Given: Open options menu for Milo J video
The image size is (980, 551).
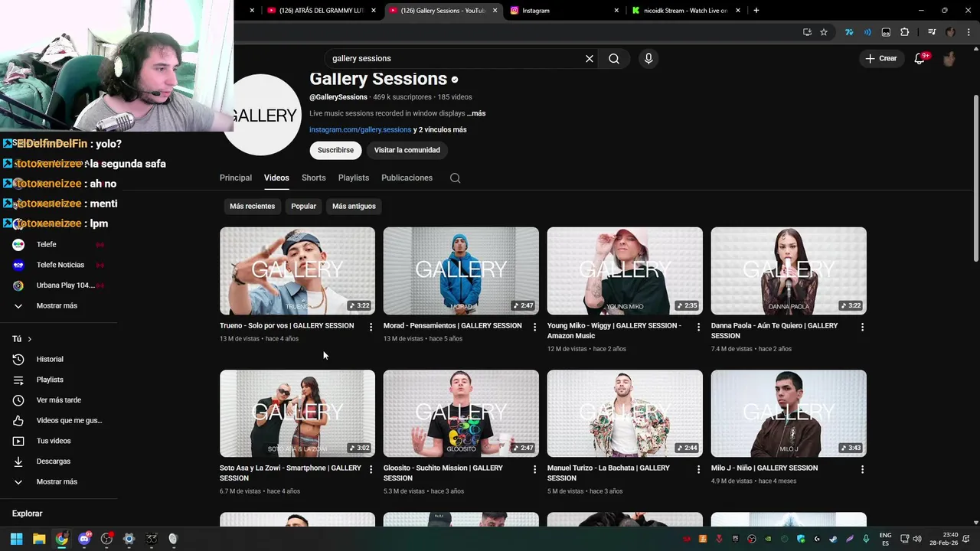Looking at the screenshot, I should (862, 469).
